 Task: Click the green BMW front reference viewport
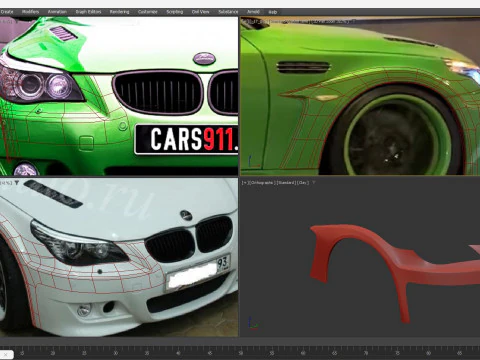119,96
